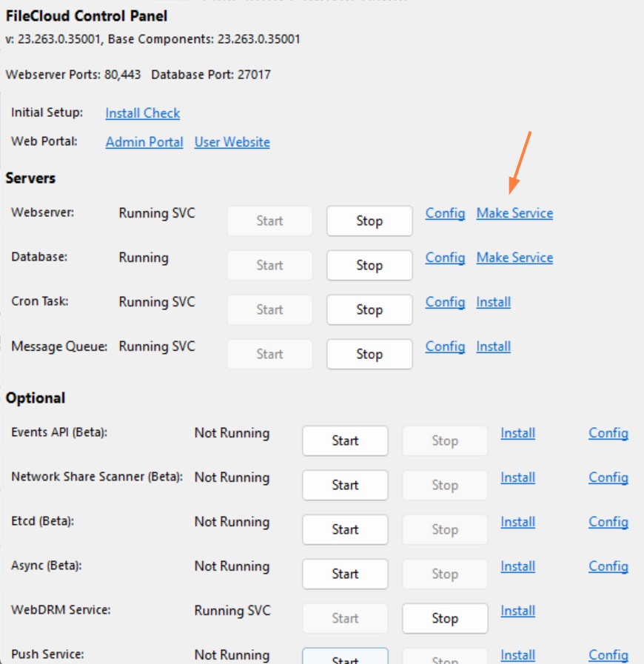
Task: Open Config for Events API (Beta)
Action: (608, 433)
